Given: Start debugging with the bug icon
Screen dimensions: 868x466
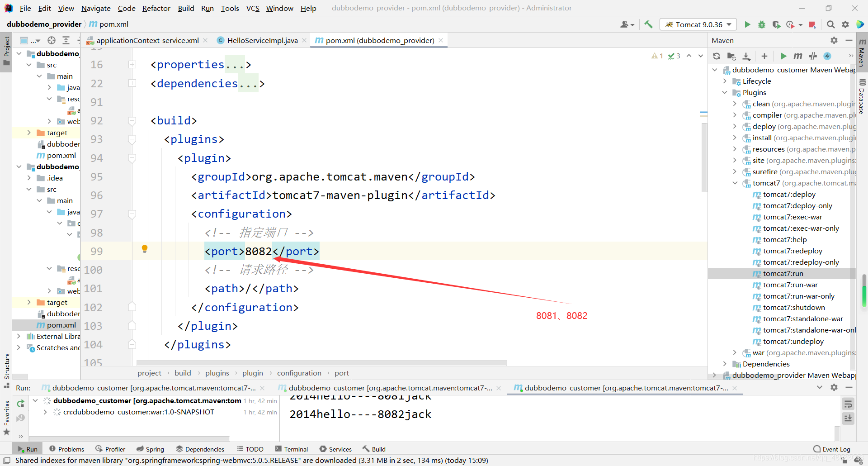Looking at the screenshot, I should point(762,24).
